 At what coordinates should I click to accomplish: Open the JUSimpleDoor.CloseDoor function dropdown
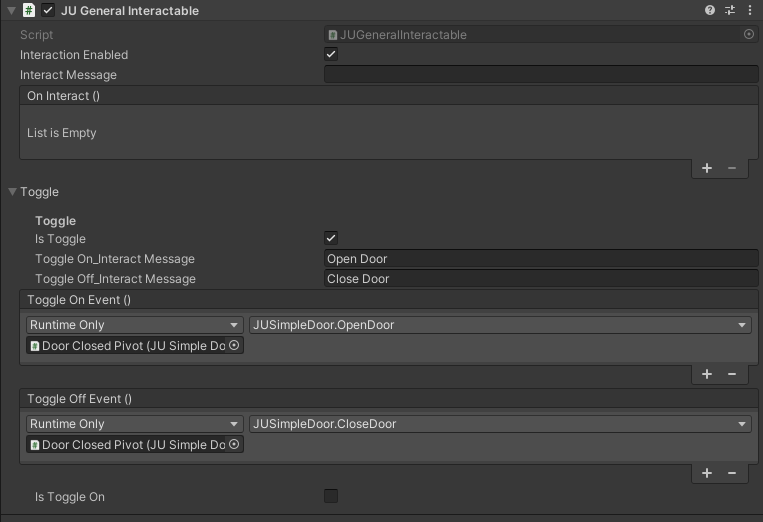pos(500,424)
